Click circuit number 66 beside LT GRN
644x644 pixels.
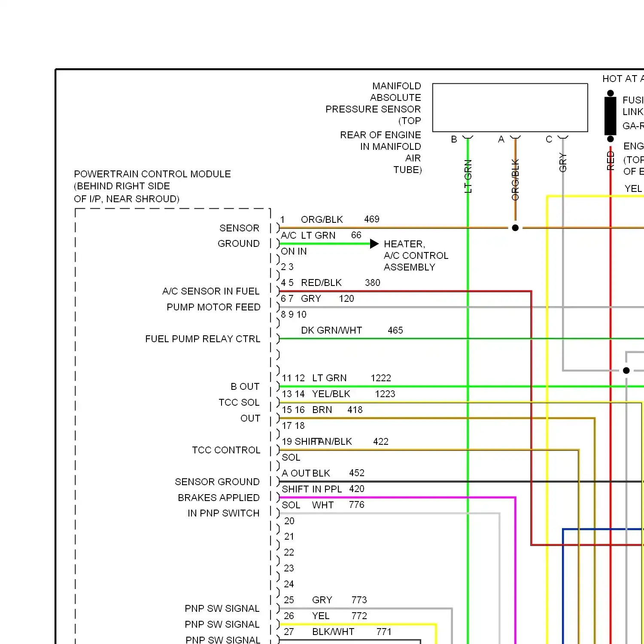coord(356,235)
